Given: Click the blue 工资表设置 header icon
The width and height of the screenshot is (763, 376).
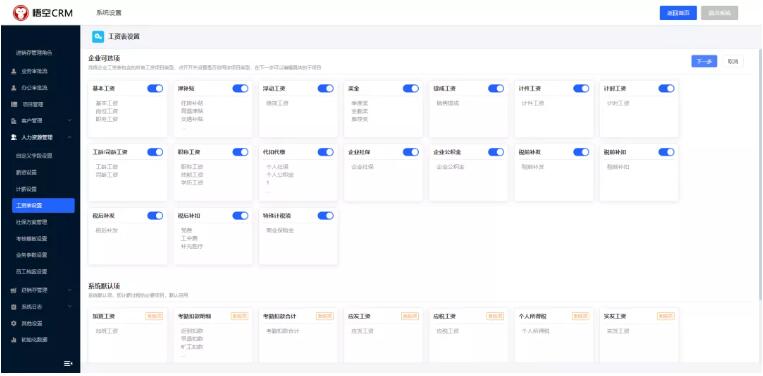Looking at the screenshot, I should click(x=98, y=36).
